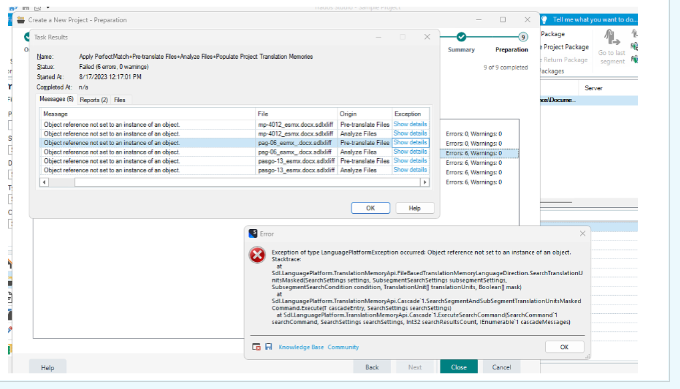Click the lightbulb Tell me icon
The image size is (680, 389).
click(544, 20)
